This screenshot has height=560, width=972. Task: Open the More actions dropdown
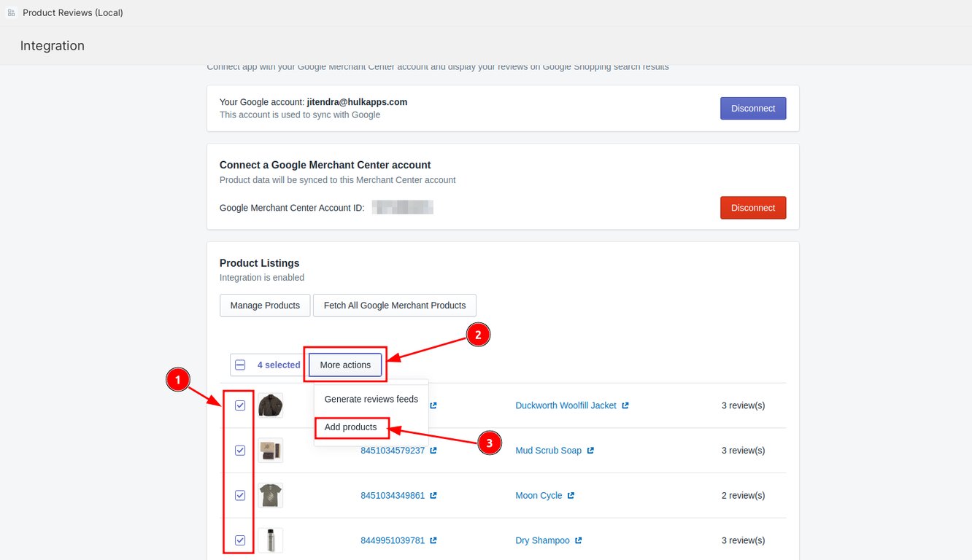[x=345, y=365]
